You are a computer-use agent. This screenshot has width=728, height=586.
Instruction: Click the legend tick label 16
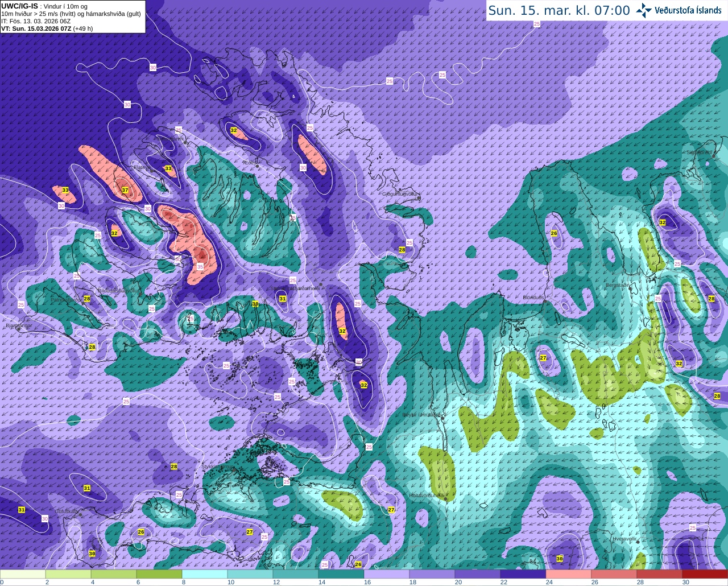pos(367,582)
